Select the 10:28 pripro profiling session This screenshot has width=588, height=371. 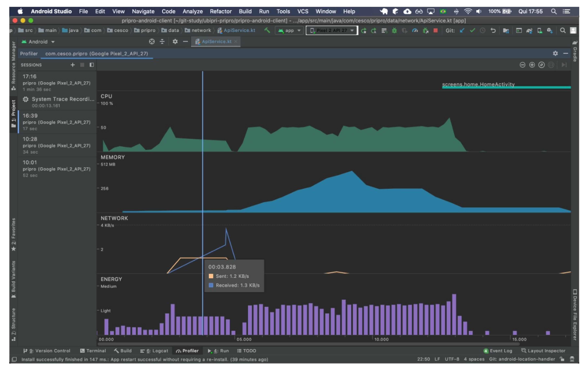(57, 145)
